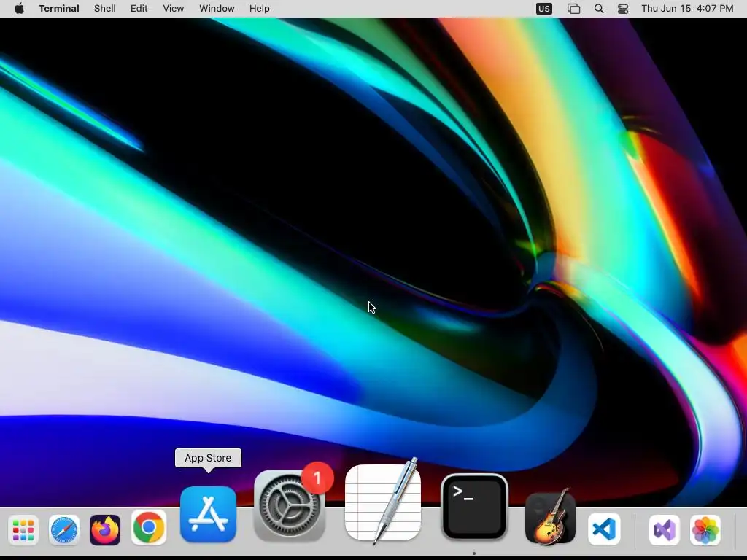Click the date and time clock
Screen dimensions: 747x560
(x=687, y=9)
